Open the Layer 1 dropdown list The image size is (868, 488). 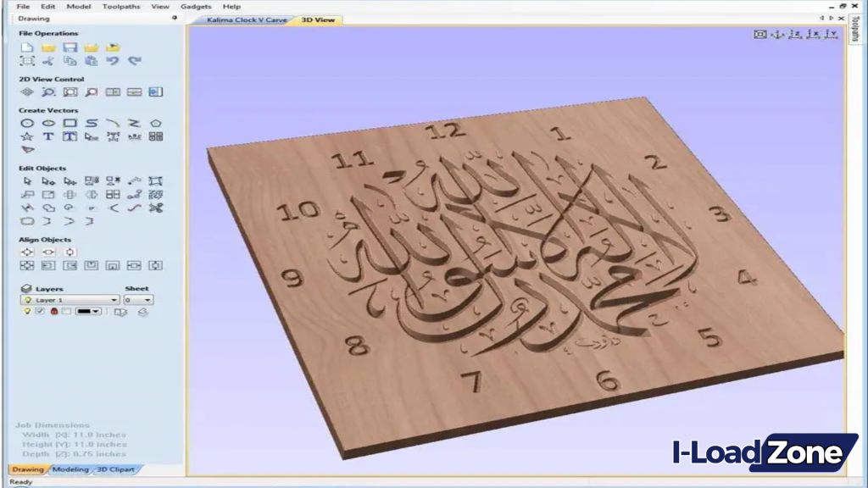click(114, 300)
